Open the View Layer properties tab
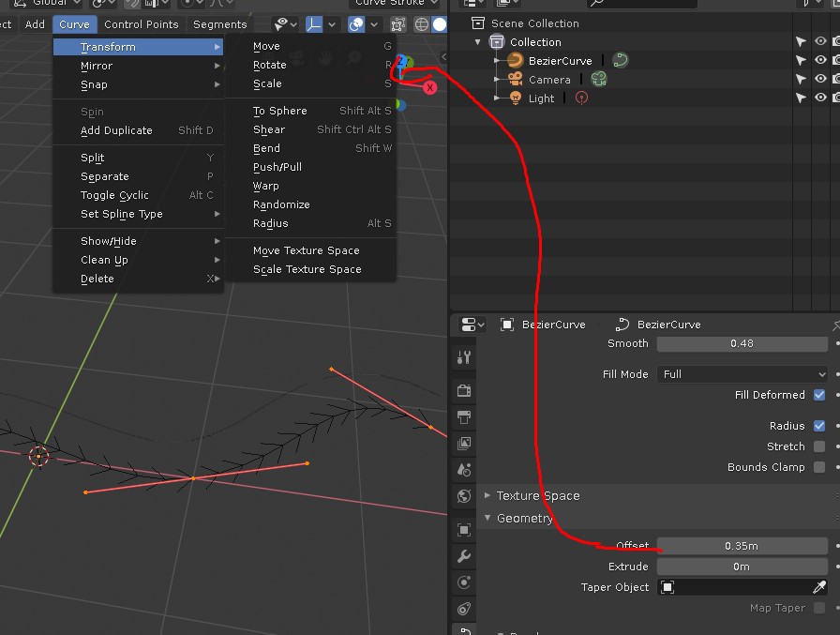This screenshot has height=635, width=840. click(464, 443)
